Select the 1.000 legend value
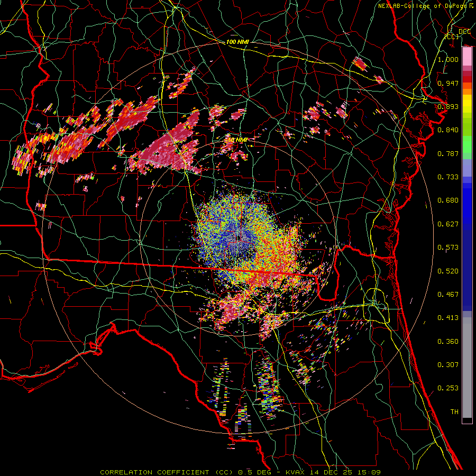The width and height of the screenshot is (476, 476). [448, 59]
